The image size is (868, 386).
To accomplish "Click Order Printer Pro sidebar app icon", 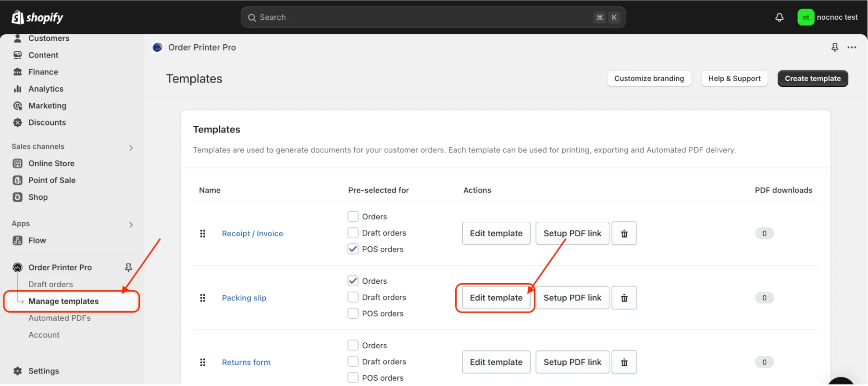I will coord(18,267).
